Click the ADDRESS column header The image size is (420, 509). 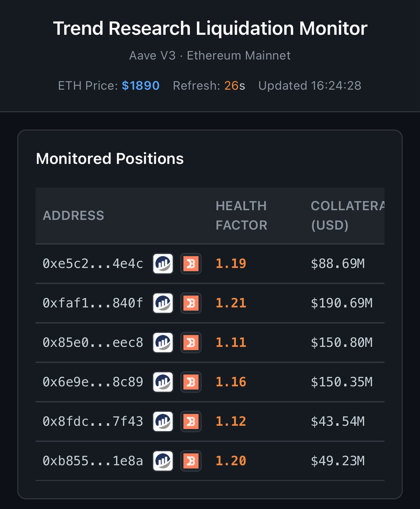pos(73,216)
